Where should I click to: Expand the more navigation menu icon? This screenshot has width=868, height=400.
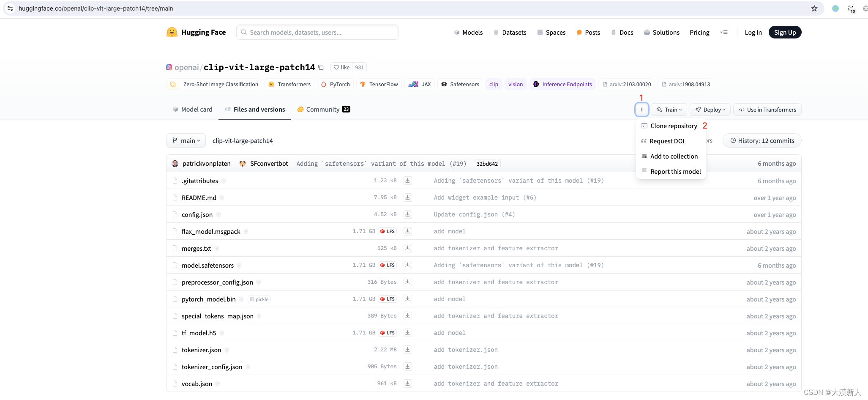pyautogui.click(x=723, y=32)
